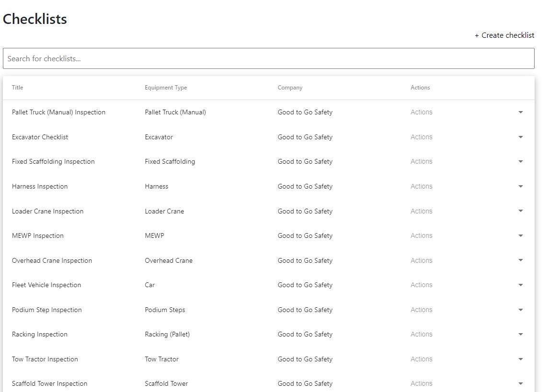Click Actions label in MEWP Inspection row
Screen dimensions: 560x392
coord(422,236)
